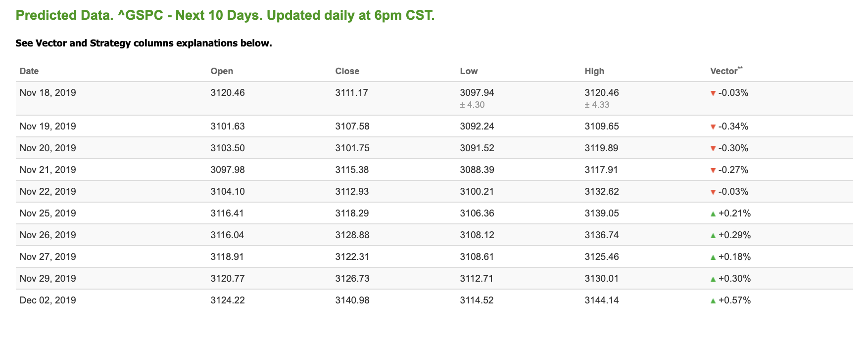
Task: Click the Predicted Data ^GSPC heading
Action: coord(225,15)
